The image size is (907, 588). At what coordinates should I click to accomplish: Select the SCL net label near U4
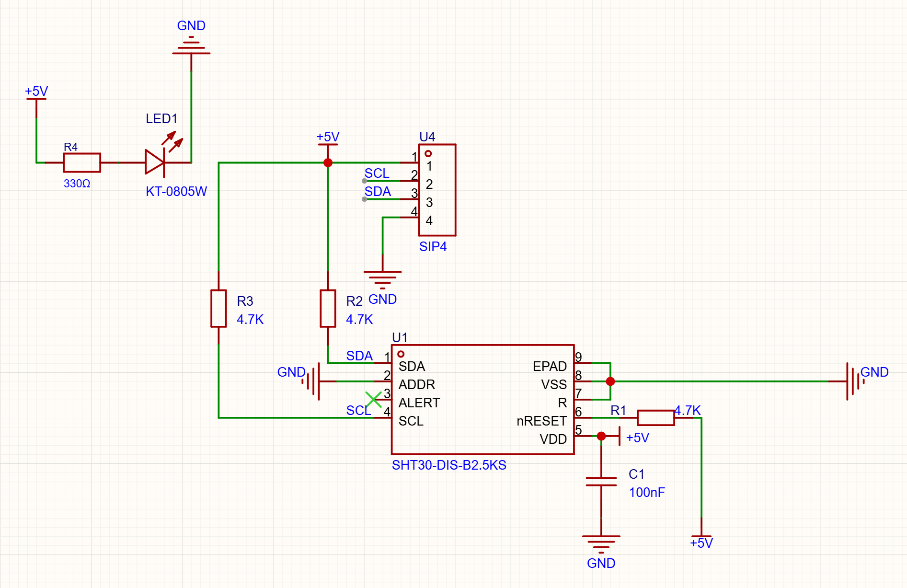(x=377, y=173)
